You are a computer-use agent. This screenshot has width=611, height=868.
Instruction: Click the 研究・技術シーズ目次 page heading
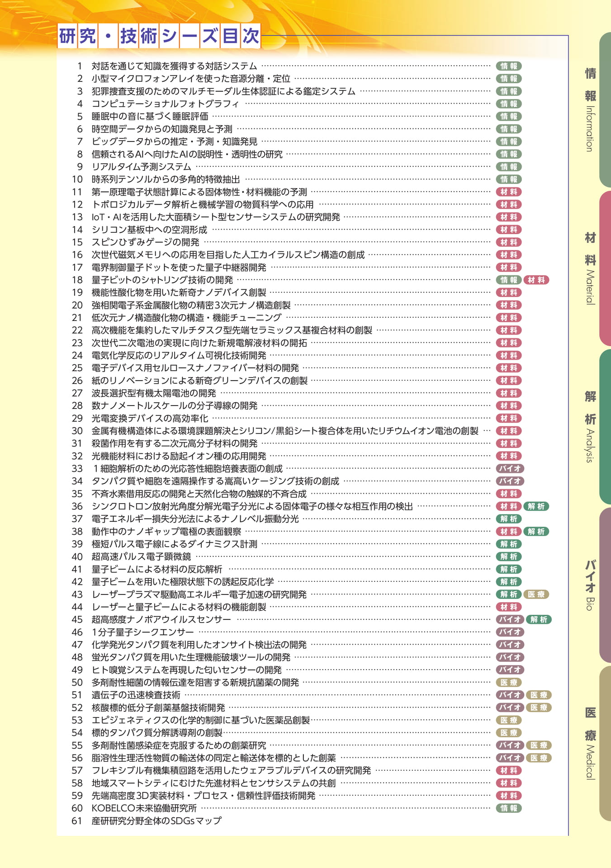click(159, 36)
